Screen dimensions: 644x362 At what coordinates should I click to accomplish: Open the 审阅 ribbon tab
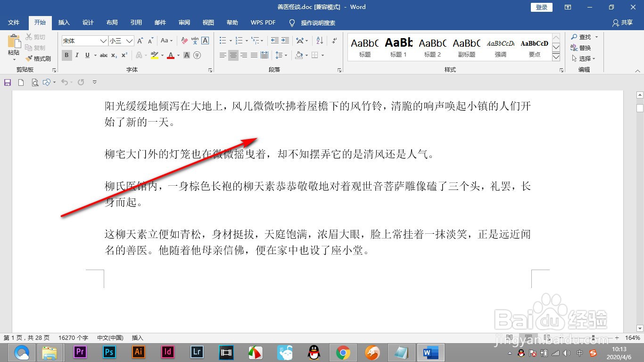coord(184,22)
